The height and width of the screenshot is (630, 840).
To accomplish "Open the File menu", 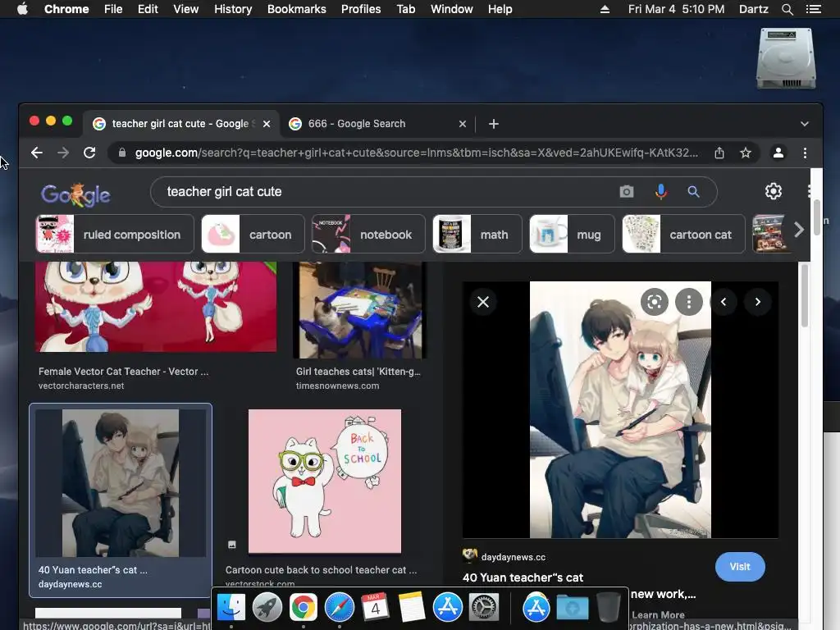I will coord(113,9).
